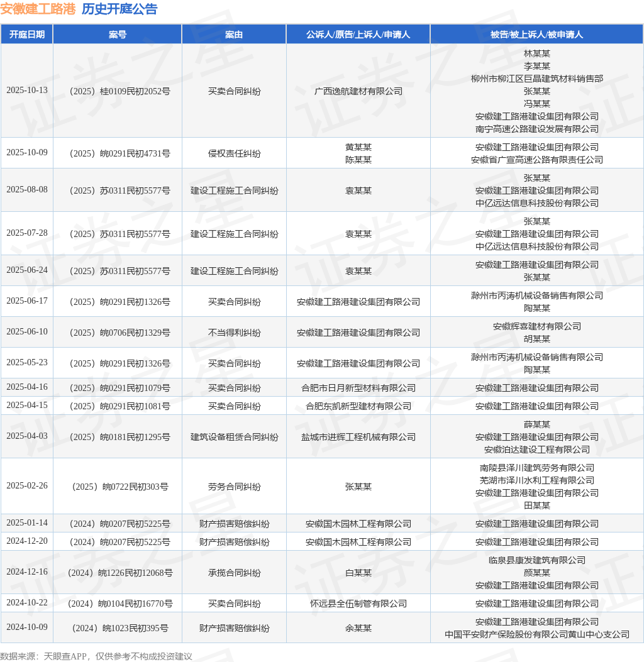Select date 2025-01-14

pos(27,523)
